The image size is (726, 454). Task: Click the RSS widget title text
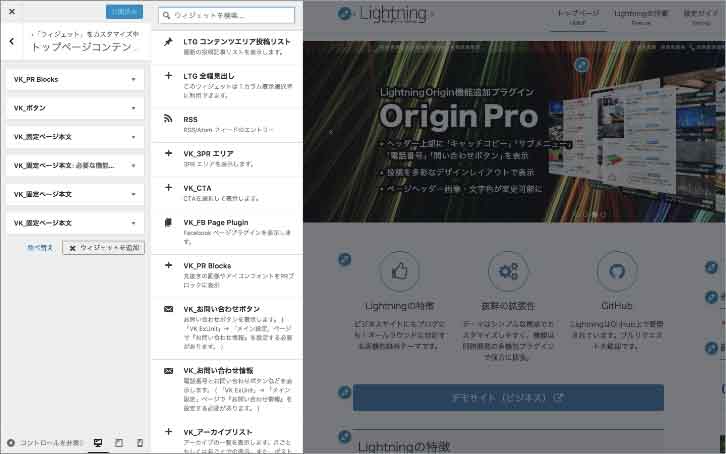190,119
